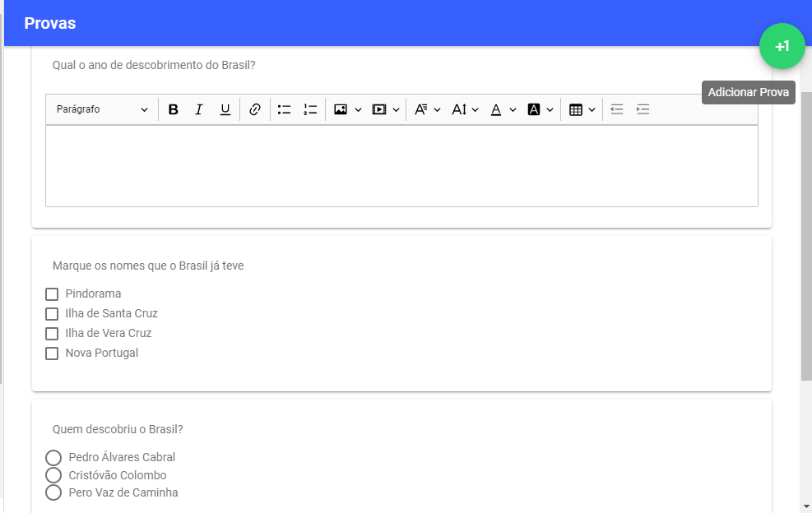Click the 'Marque os nomes que o Brasil já teve' text

[x=148, y=266]
